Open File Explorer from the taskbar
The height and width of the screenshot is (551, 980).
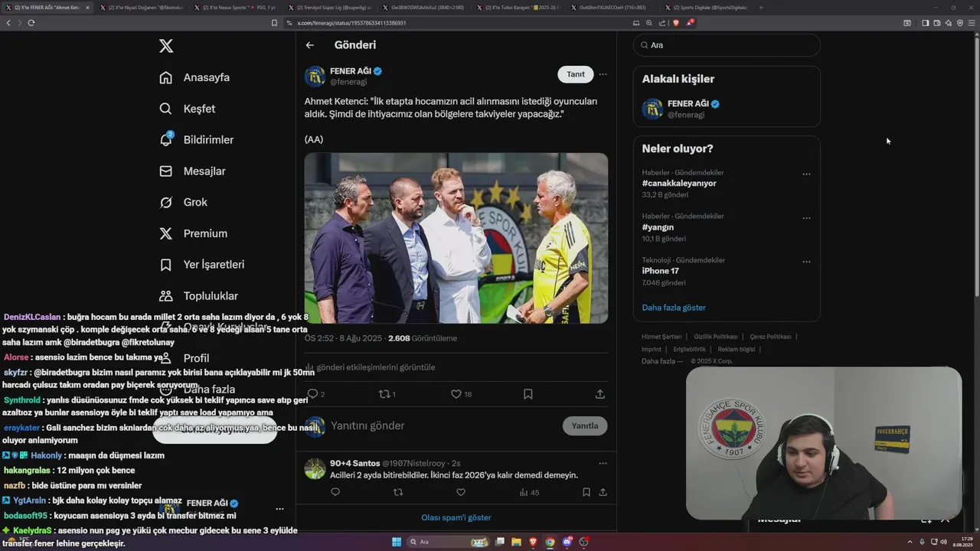coord(517,542)
